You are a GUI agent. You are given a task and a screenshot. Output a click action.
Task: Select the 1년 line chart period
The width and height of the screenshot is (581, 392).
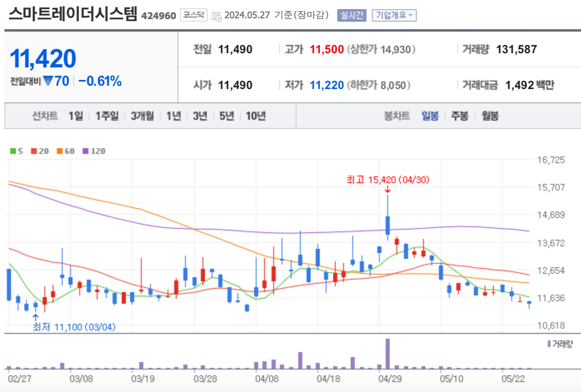click(x=174, y=116)
